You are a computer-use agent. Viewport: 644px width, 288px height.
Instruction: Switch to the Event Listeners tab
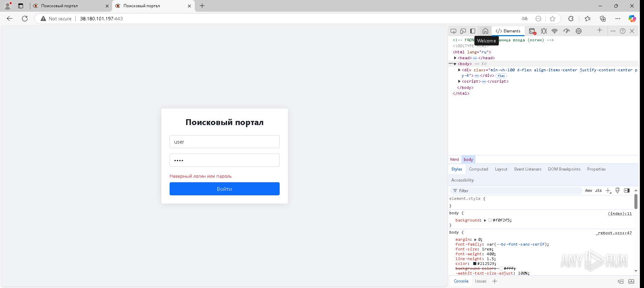[x=528, y=169]
